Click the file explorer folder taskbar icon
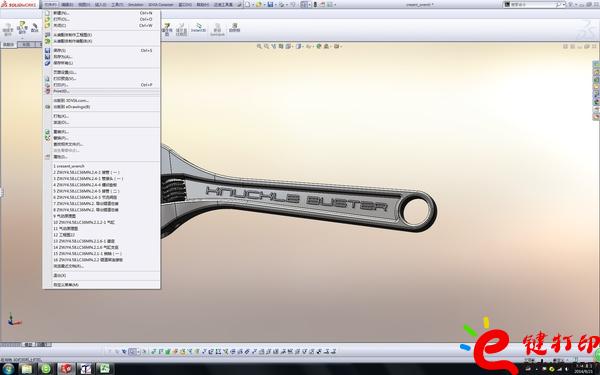The width and height of the screenshot is (600, 375). [x=27, y=369]
